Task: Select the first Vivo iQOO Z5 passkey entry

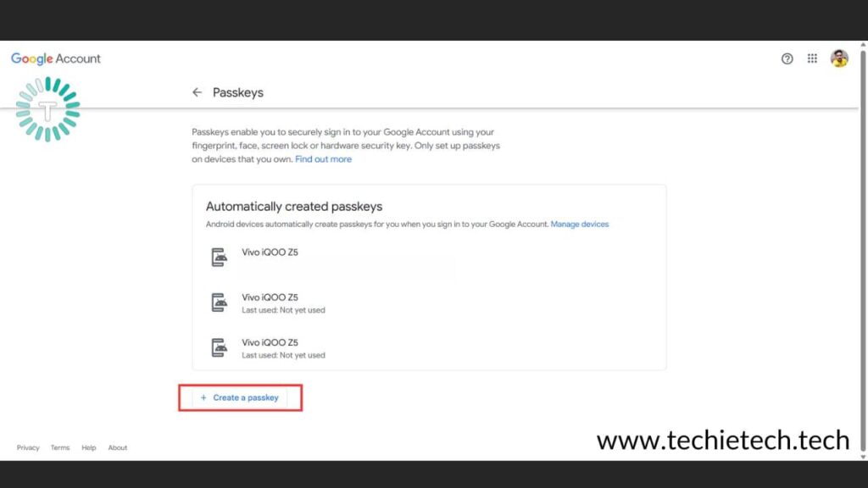Action: [x=270, y=255]
